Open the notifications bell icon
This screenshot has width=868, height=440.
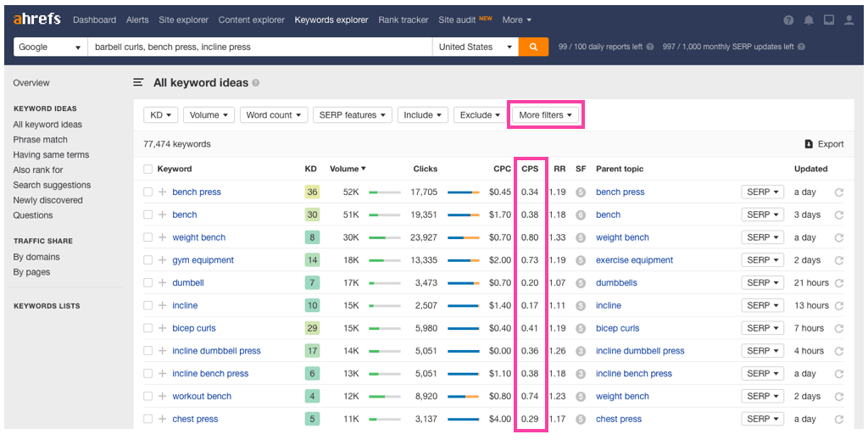(809, 20)
